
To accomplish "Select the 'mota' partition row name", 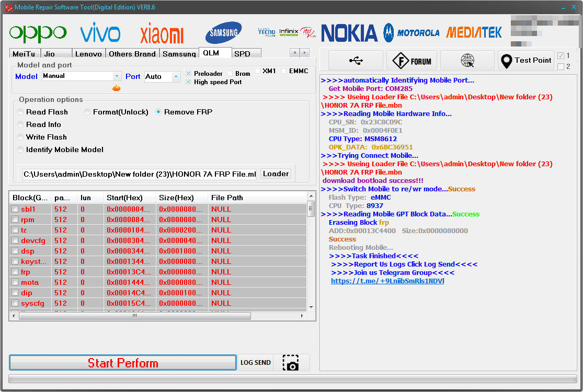I will tap(30, 282).
